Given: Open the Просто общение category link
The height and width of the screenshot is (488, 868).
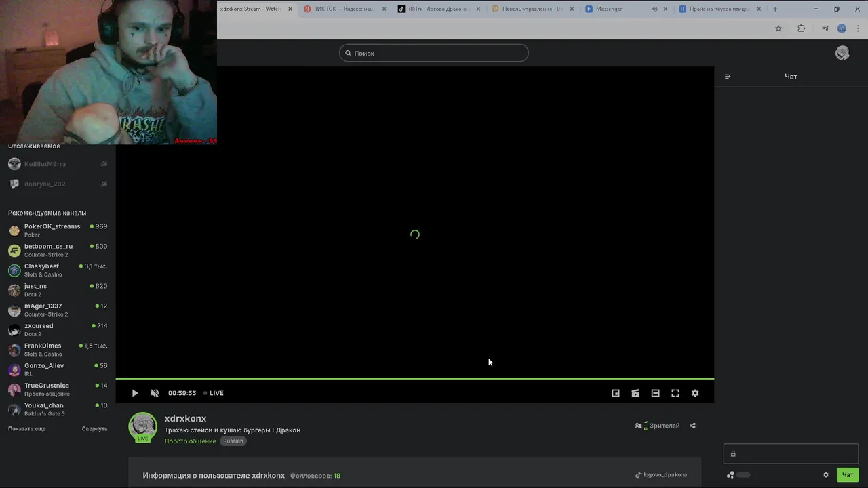Looking at the screenshot, I should 190,441.
